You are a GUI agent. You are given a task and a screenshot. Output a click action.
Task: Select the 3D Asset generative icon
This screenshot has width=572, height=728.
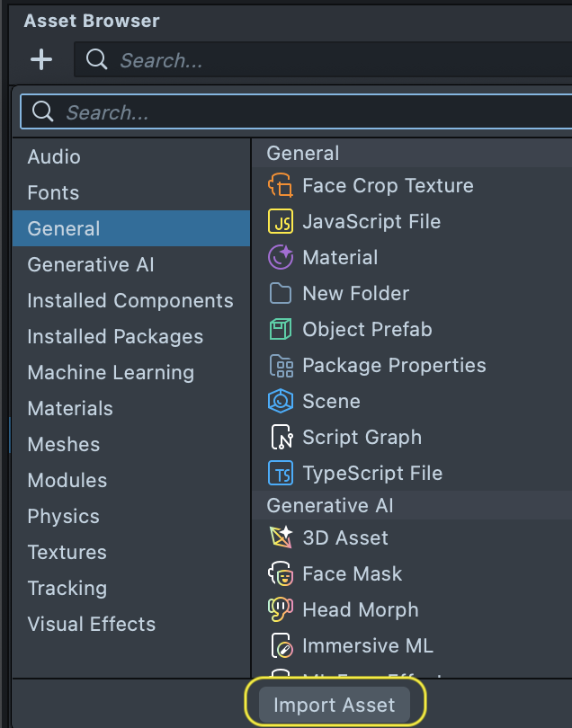pyautogui.click(x=281, y=538)
